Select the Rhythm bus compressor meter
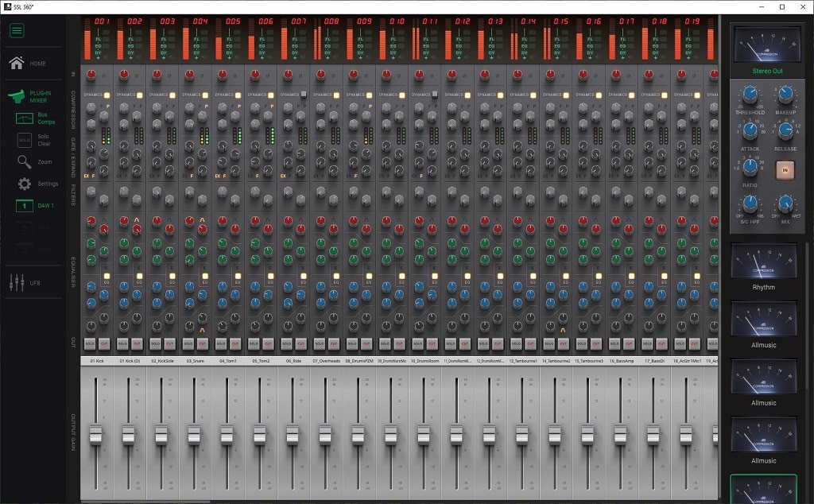This screenshot has width=814, height=504. coord(764,262)
